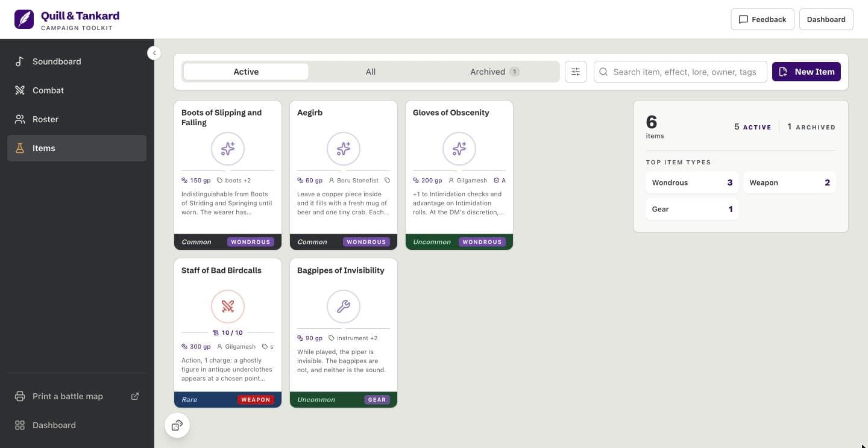Viewport: 868px width, 448px height.
Task: Click the Dashboard grid icon in sidebar
Action: pyautogui.click(x=20, y=425)
